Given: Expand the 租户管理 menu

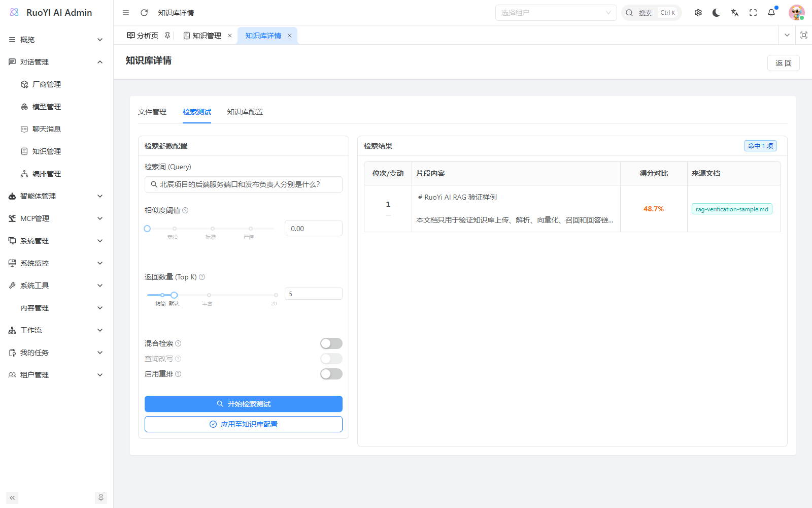Looking at the screenshot, I should pyautogui.click(x=56, y=375).
